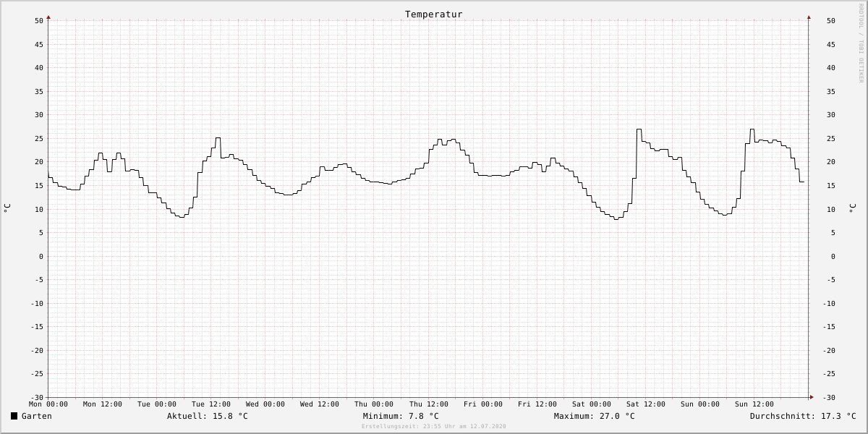Click the °C unit label beside right axis
This screenshot has width=868, height=434.
[852, 208]
